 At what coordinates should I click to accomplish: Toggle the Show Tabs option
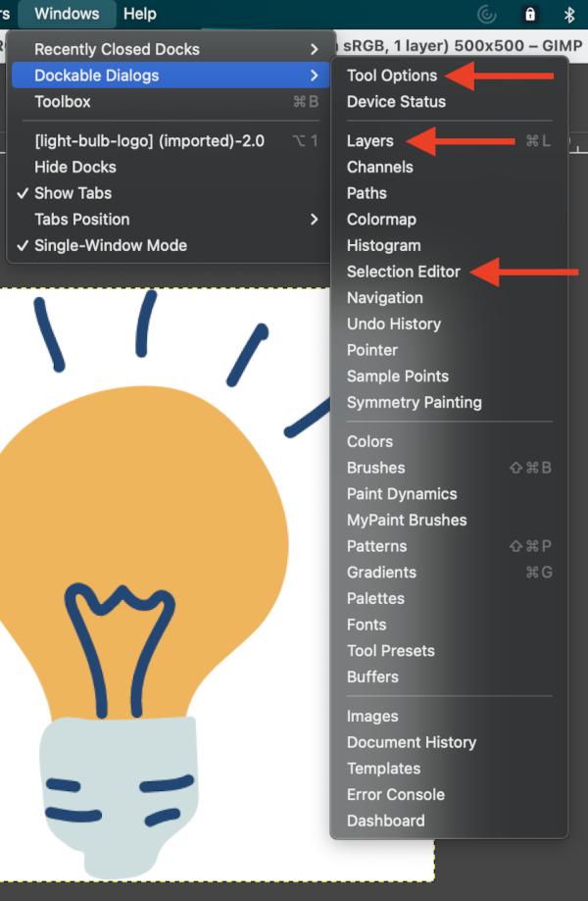click(73, 193)
